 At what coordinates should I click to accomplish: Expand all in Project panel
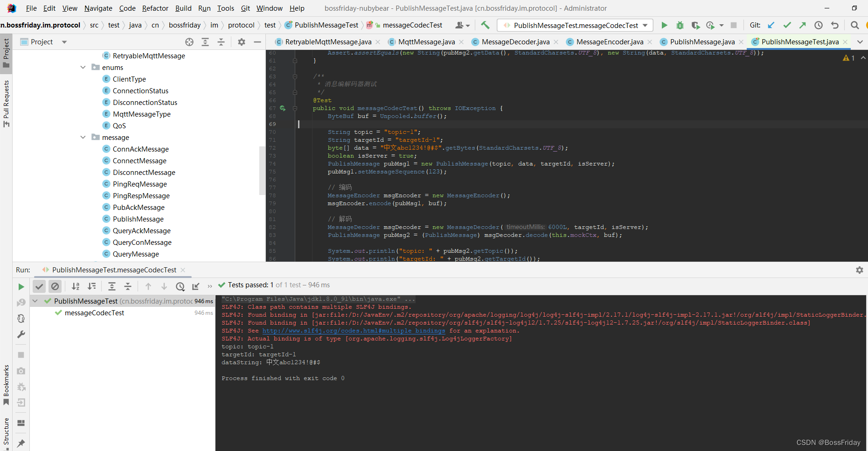205,42
